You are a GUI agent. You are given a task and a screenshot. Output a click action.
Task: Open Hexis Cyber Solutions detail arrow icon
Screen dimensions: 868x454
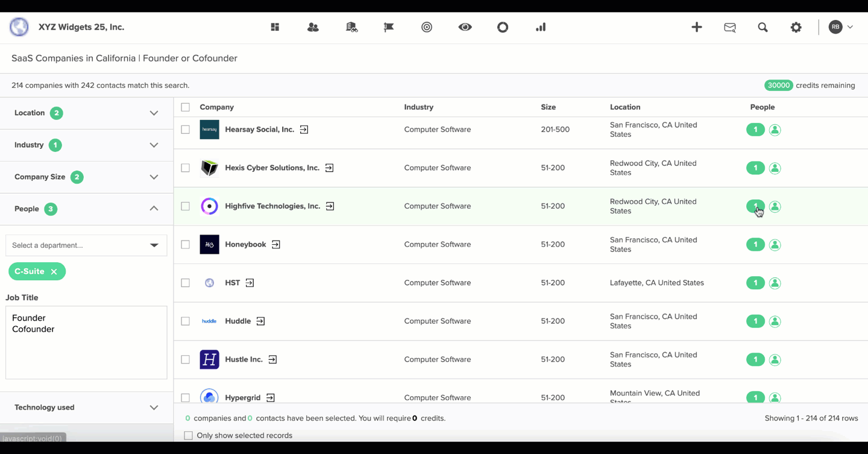coord(329,168)
